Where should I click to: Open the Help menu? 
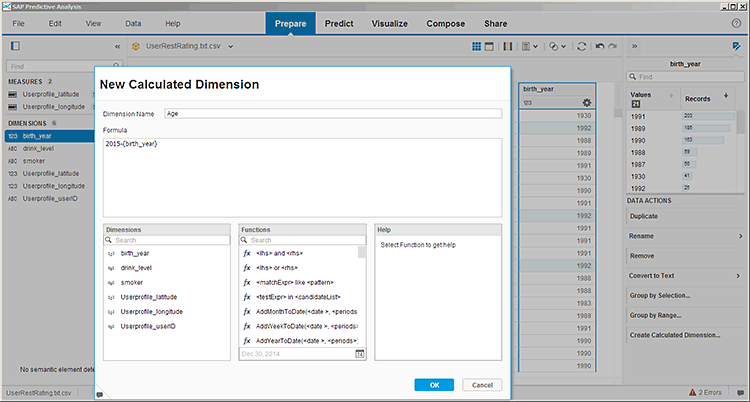[x=173, y=23]
